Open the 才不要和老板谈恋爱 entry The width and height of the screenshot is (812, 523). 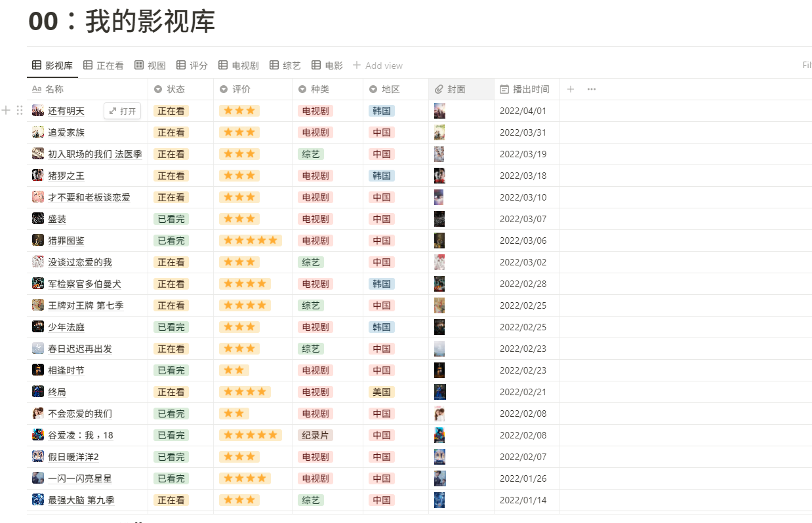pos(89,197)
